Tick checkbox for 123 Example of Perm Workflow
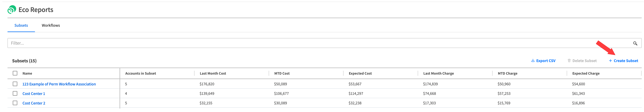The height and width of the screenshot is (112, 644). tap(15, 84)
